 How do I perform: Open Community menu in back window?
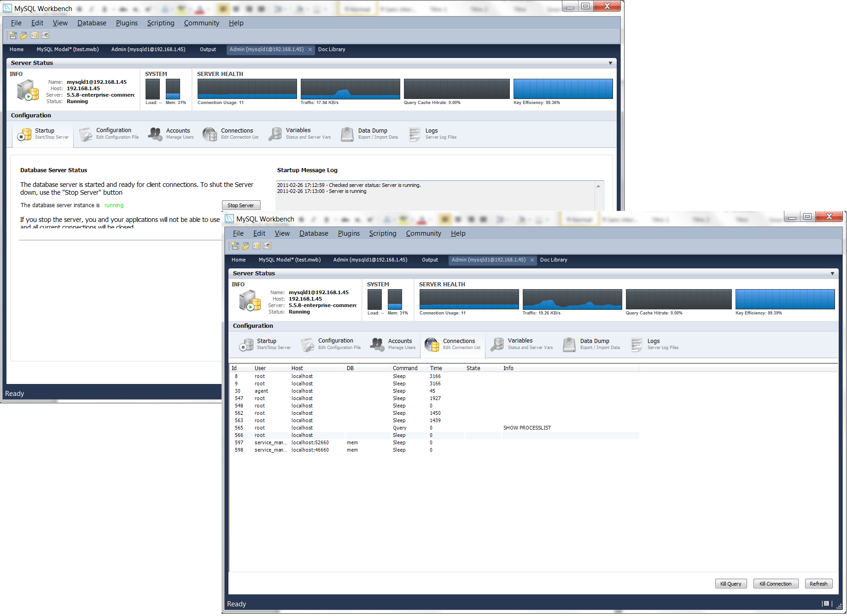coord(202,23)
